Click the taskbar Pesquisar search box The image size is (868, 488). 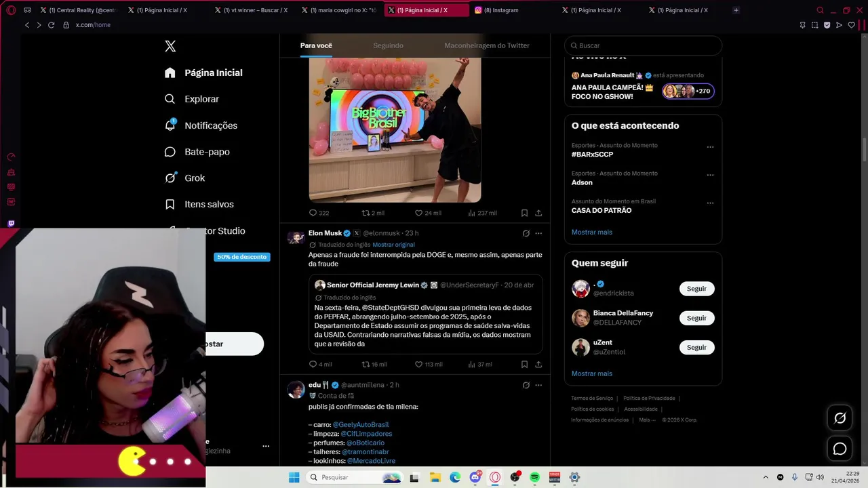click(x=355, y=477)
